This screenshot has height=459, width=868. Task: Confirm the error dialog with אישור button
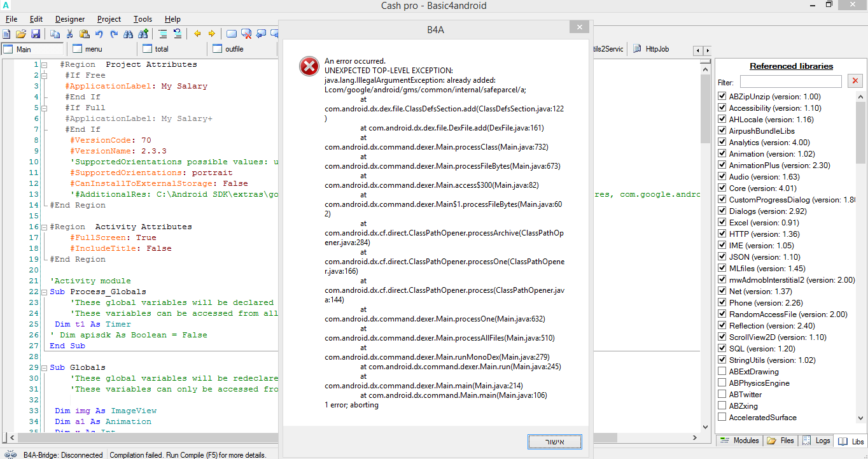pos(555,442)
